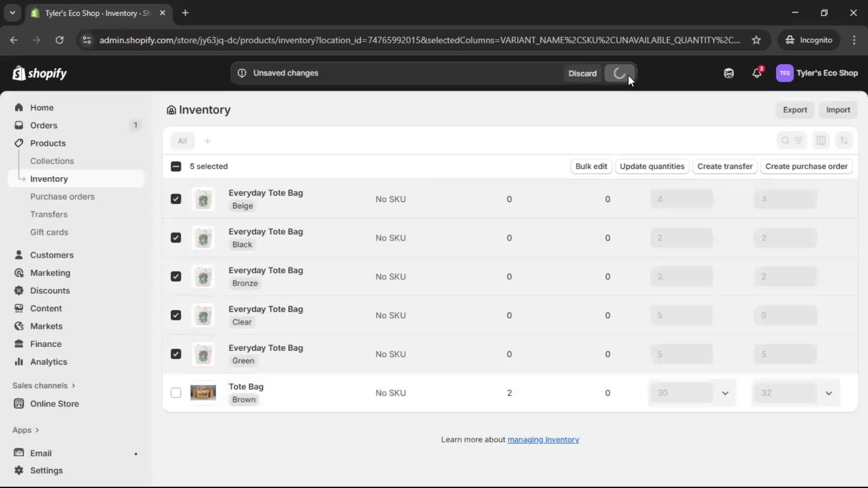
Task: Open the sort options icon
Action: tap(844, 141)
